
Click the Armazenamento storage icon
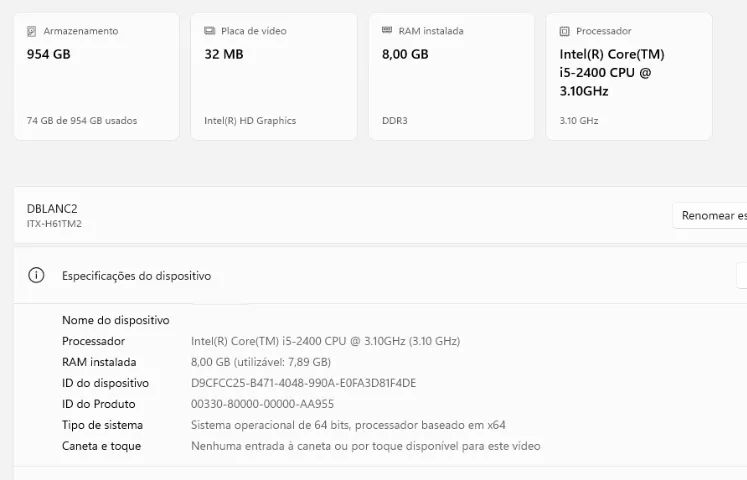click(x=32, y=31)
